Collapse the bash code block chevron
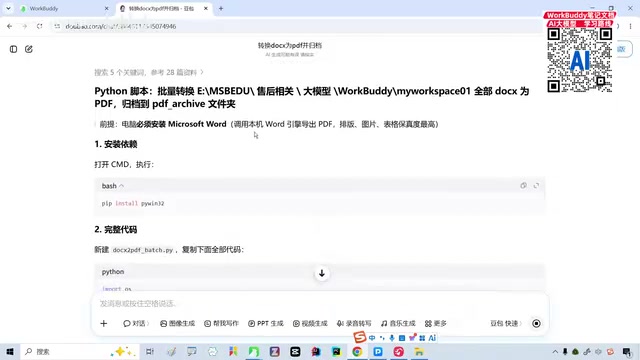Screen dimensions: 640x360 (121, 186)
